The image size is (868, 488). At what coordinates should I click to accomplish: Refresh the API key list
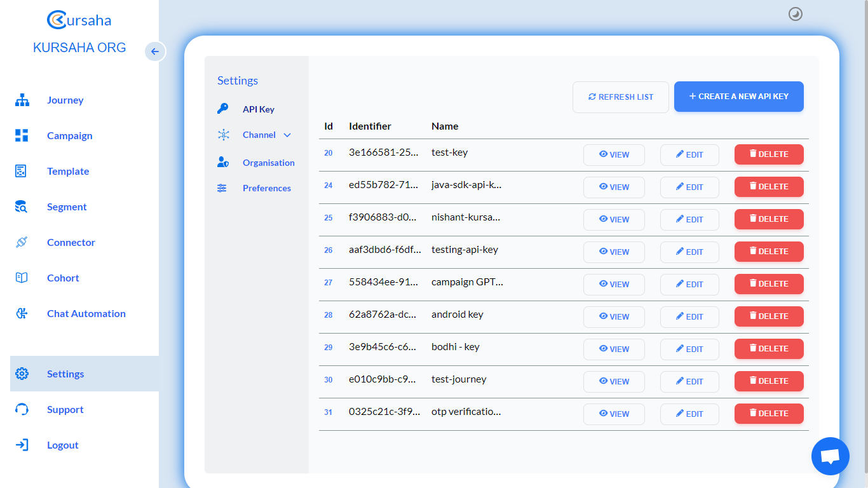click(621, 97)
